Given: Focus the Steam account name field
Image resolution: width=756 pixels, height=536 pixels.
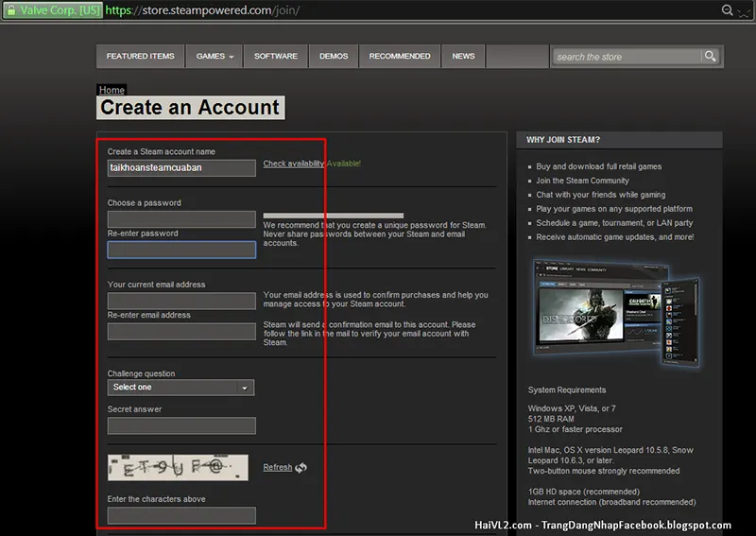Looking at the screenshot, I should pos(181,168).
